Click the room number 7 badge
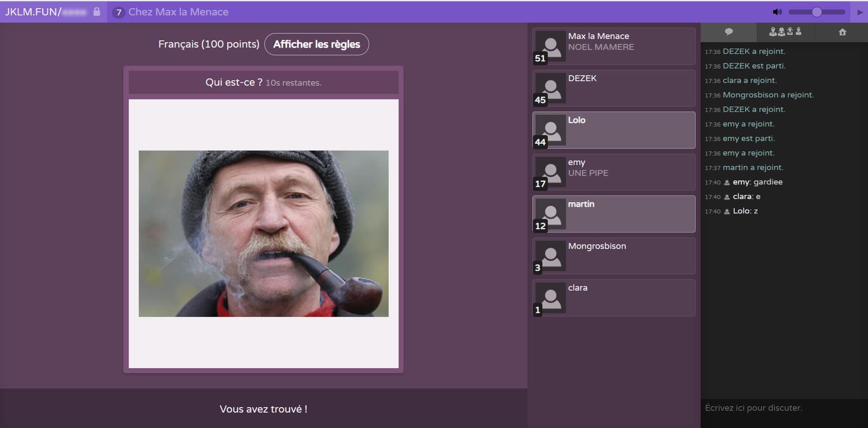This screenshot has height=428, width=868. 118,12
